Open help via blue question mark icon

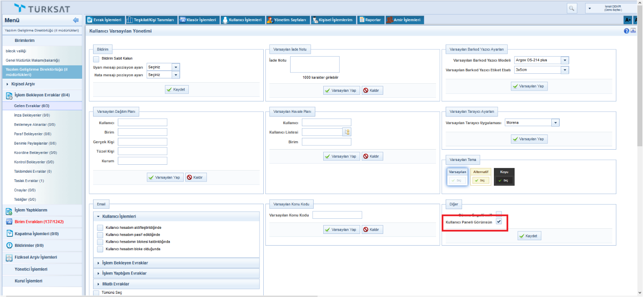coord(626,31)
